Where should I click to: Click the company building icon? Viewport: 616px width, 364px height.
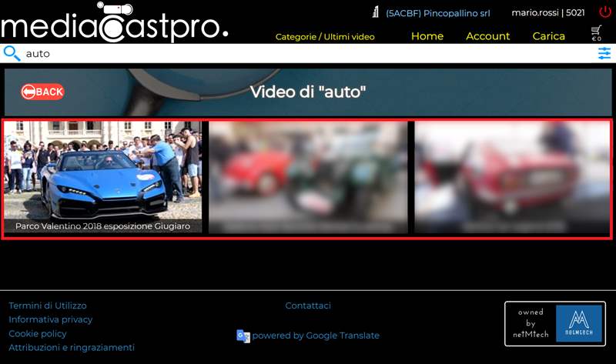tap(376, 12)
